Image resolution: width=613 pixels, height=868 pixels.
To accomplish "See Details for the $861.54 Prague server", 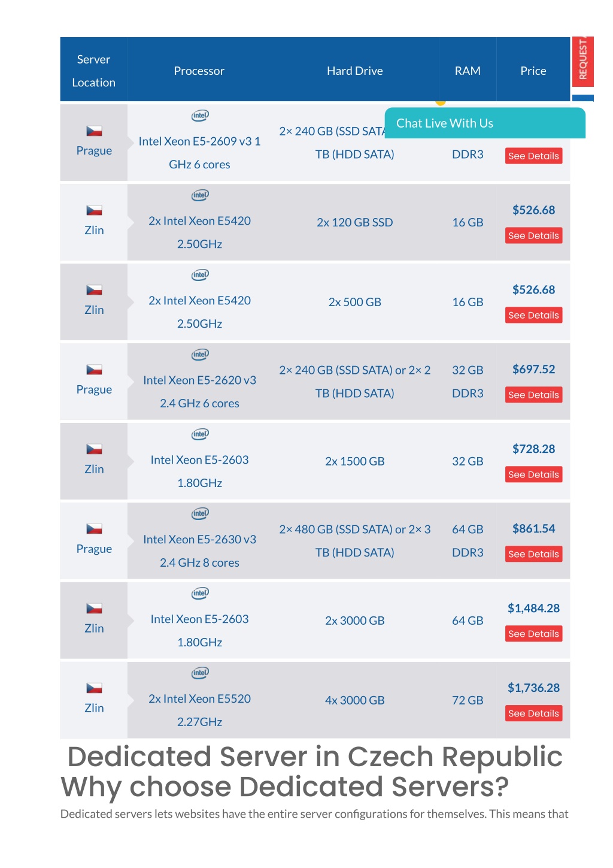I will 533,554.
